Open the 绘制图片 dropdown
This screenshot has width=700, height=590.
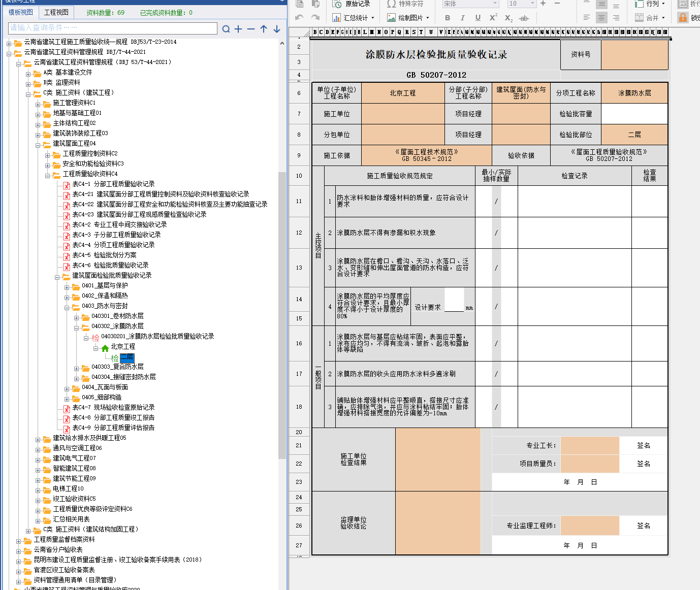tap(408, 18)
